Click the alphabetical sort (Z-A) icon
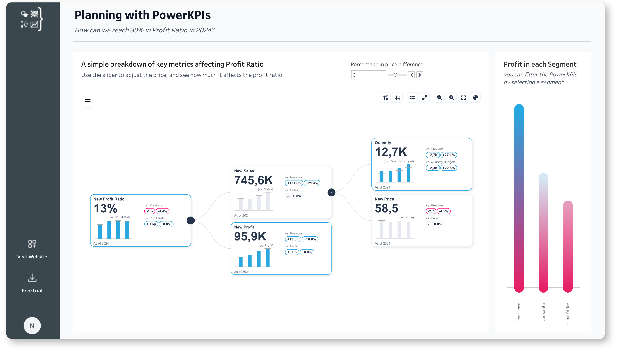 click(386, 98)
